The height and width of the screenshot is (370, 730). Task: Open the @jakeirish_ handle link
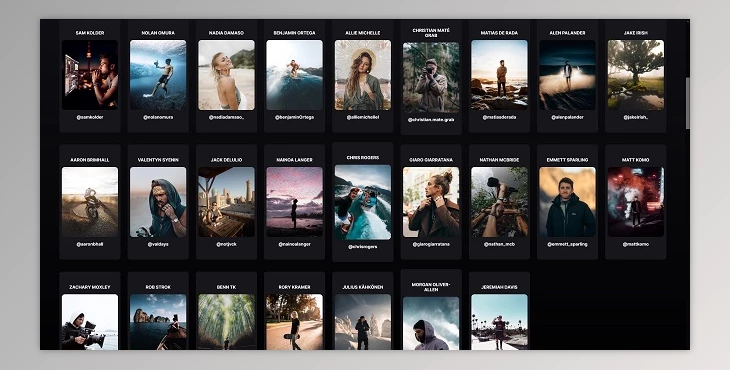tap(636, 117)
